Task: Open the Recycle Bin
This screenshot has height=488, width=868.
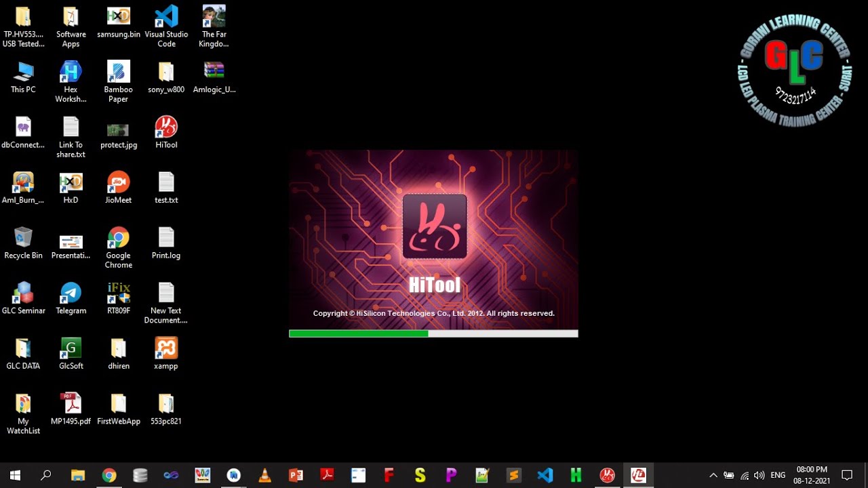Action: [23, 243]
